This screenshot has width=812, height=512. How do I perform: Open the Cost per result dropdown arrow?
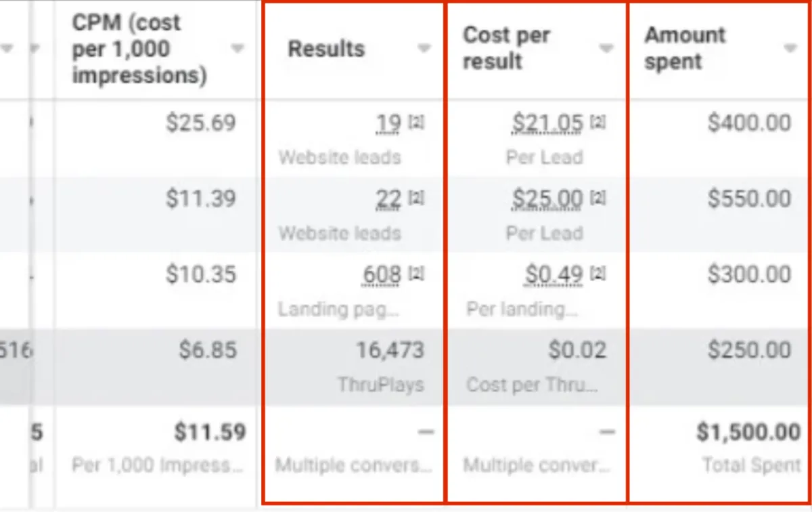pyautogui.click(x=606, y=48)
